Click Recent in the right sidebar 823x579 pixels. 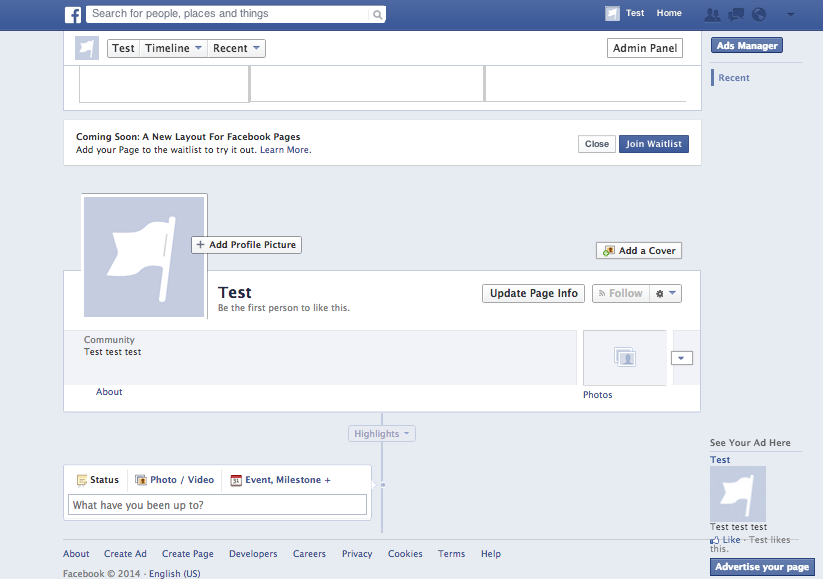click(x=733, y=78)
